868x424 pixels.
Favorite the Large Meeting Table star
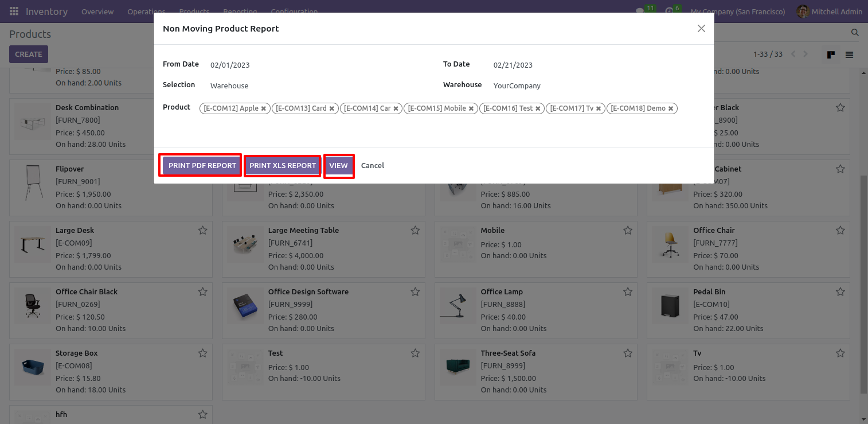[415, 230]
